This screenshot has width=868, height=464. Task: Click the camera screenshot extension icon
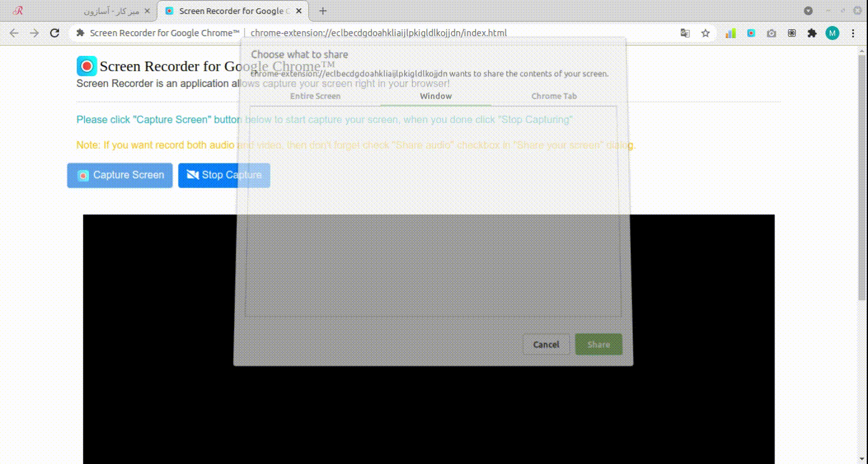[x=771, y=33]
